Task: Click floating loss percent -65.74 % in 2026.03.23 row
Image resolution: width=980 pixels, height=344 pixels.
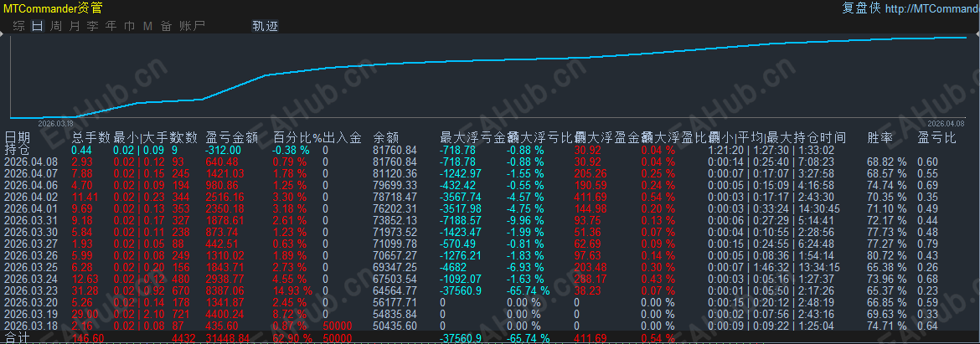Action: point(529,291)
